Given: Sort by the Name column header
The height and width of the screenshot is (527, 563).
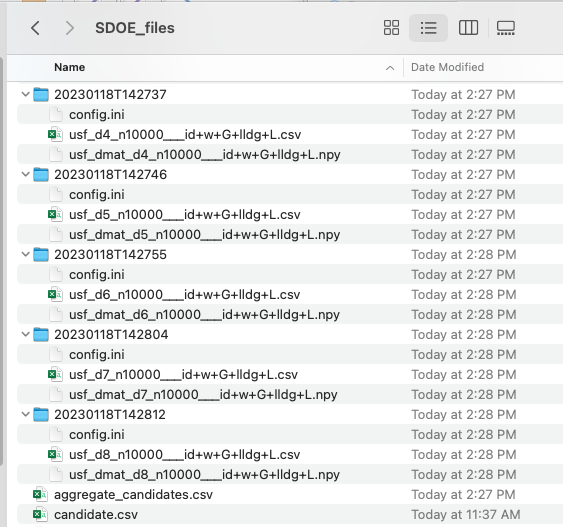Looking at the screenshot, I should (x=69, y=67).
